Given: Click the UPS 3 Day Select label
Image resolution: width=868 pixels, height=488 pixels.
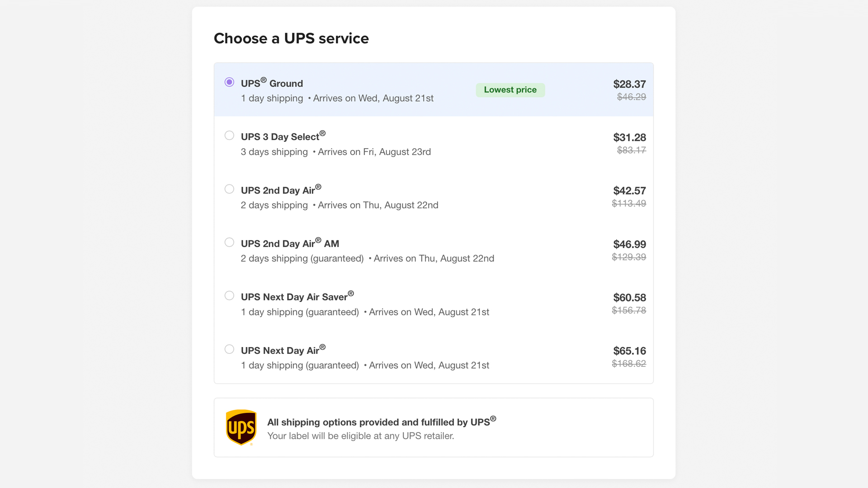Looking at the screenshot, I should [x=280, y=136].
